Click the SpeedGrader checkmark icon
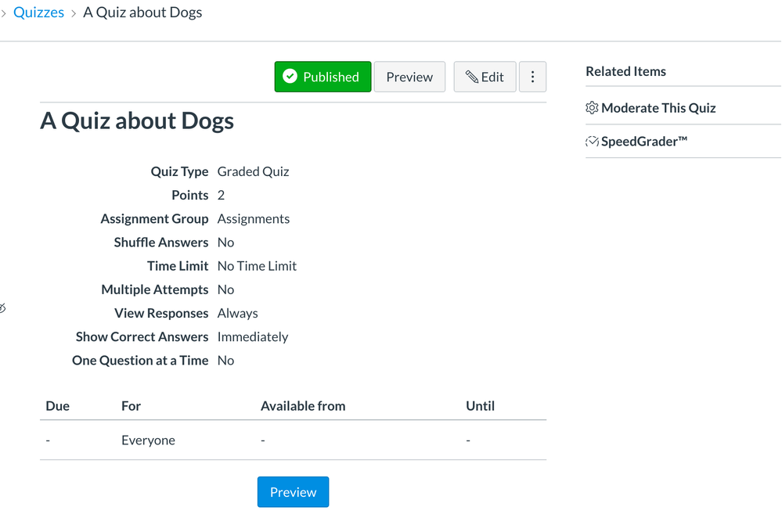This screenshot has height=532, width=782. (592, 142)
